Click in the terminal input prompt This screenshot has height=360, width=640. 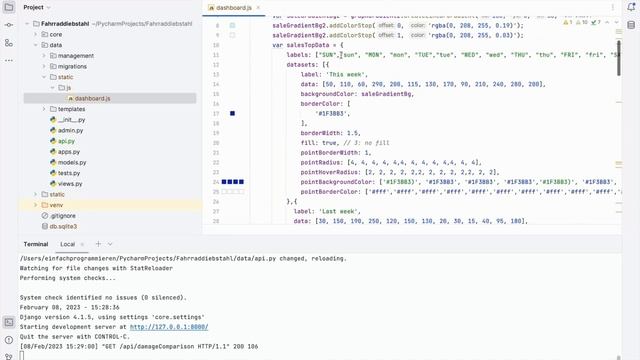point(22,356)
